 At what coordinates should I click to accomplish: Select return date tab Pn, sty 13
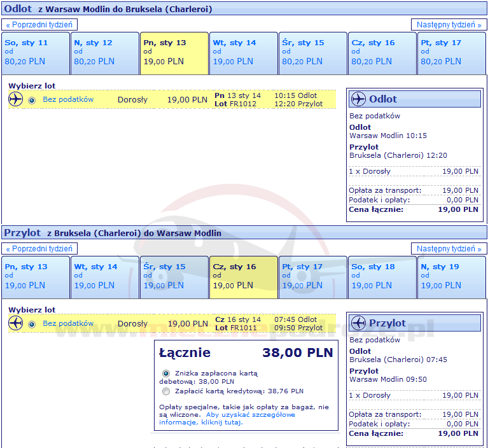coord(35,277)
